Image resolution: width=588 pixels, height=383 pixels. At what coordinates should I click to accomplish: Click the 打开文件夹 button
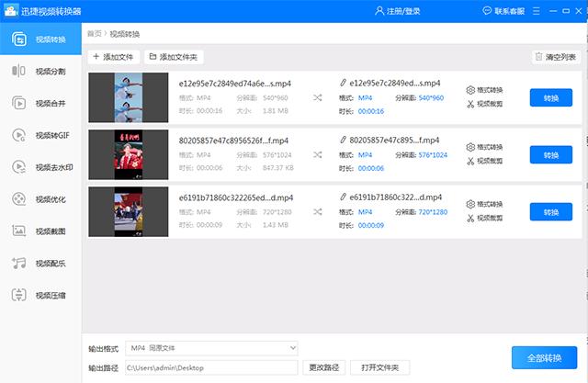pos(379,367)
